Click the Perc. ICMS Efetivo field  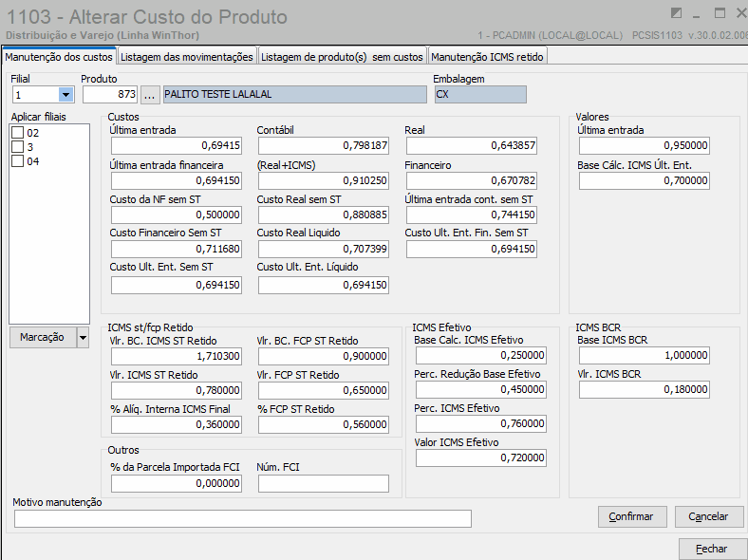481,423
